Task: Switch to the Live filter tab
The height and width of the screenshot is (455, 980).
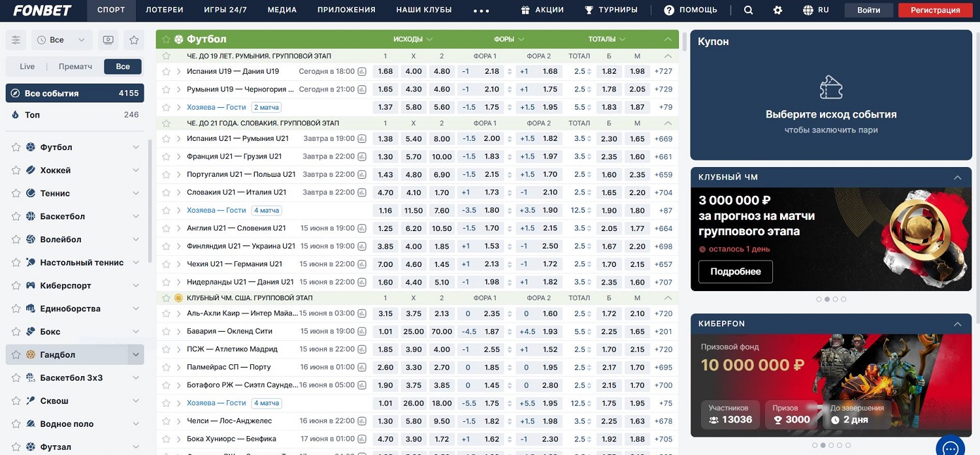Action: pos(27,67)
